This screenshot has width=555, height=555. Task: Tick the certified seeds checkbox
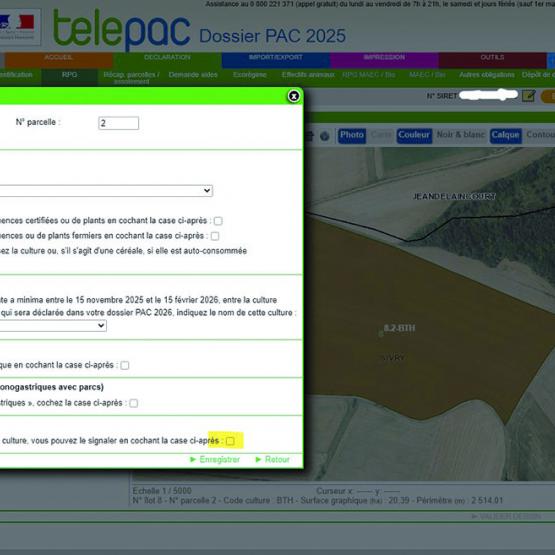218,221
